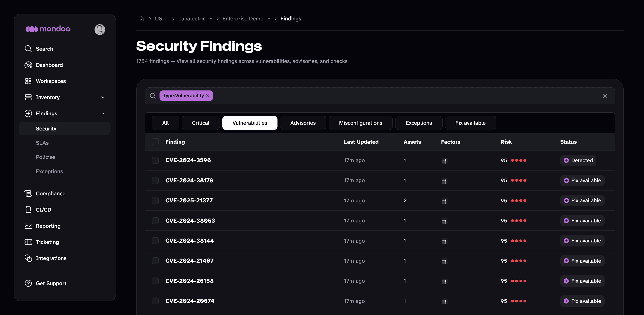Open SLAs in the sidebar

42,143
